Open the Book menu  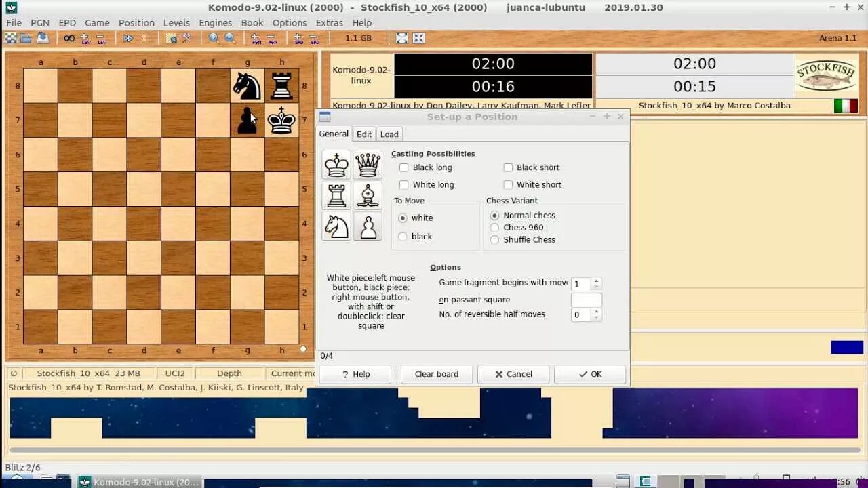(252, 22)
